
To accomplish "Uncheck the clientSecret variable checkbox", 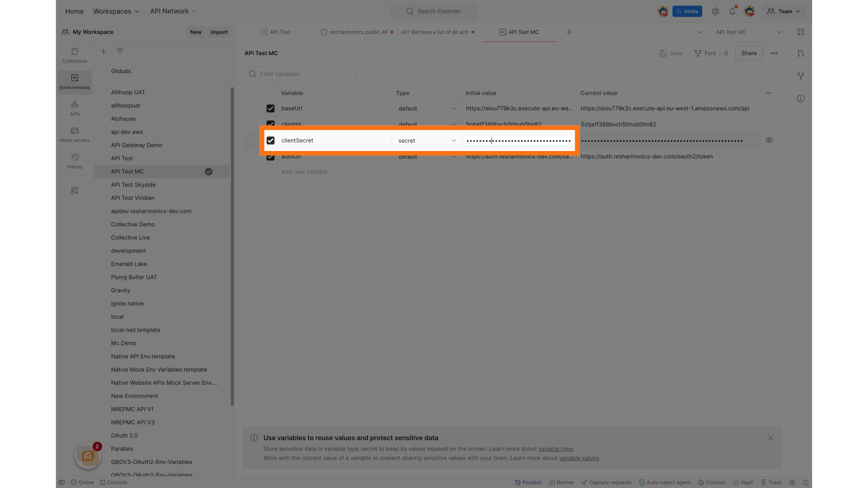I will click(270, 141).
